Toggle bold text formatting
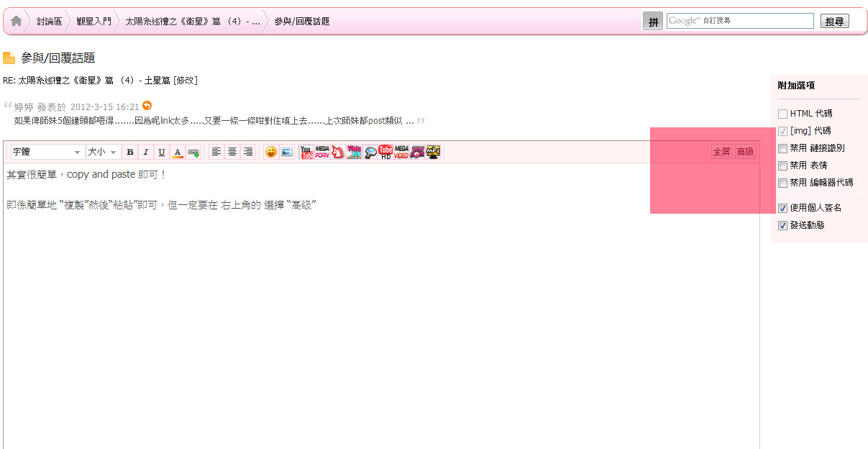This screenshot has height=449, width=868. point(129,152)
